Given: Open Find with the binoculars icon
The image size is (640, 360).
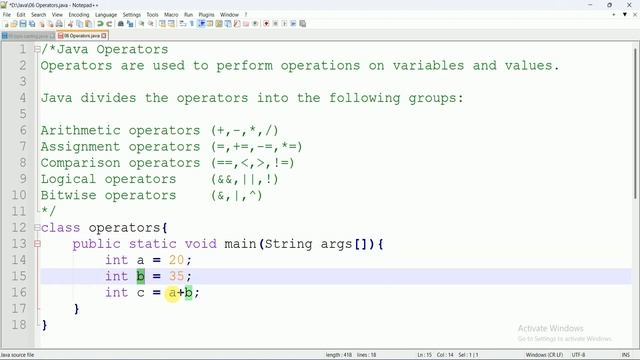Looking at the screenshot, I should click(121, 24).
